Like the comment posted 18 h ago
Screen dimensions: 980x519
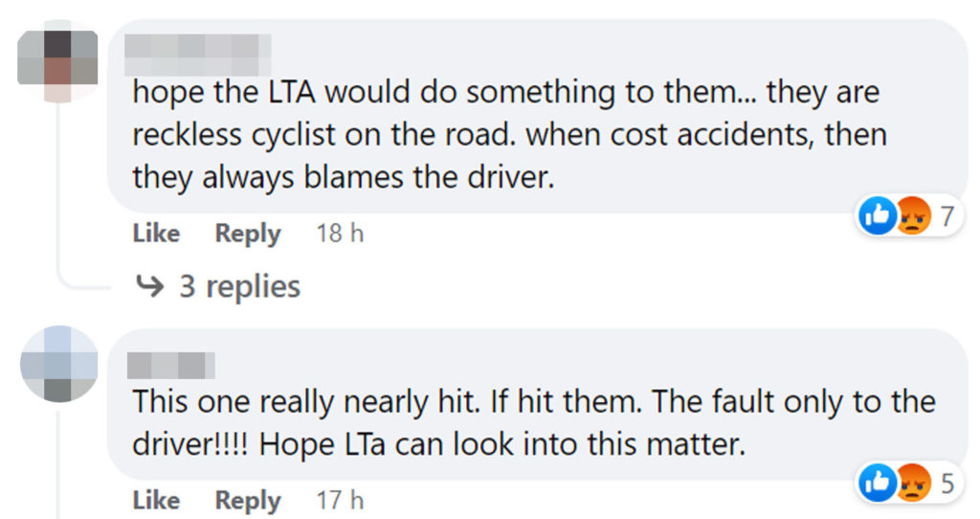pos(156,234)
